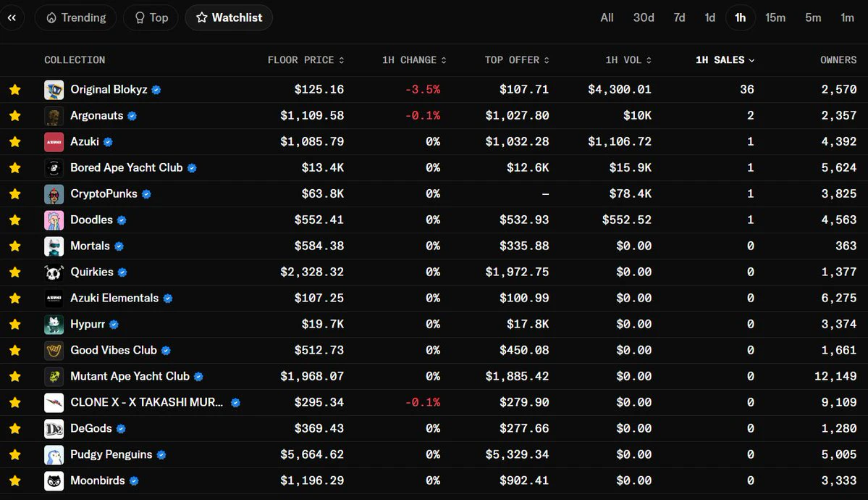Viewport: 868px width, 500px height.
Task: Open the Mutant Ape Yacht Club link
Action: [130, 376]
